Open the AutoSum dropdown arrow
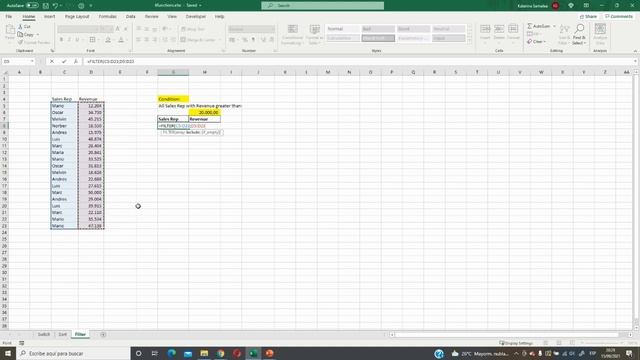Viewport: 640px width, 360px height. click(x=554, y=26)
